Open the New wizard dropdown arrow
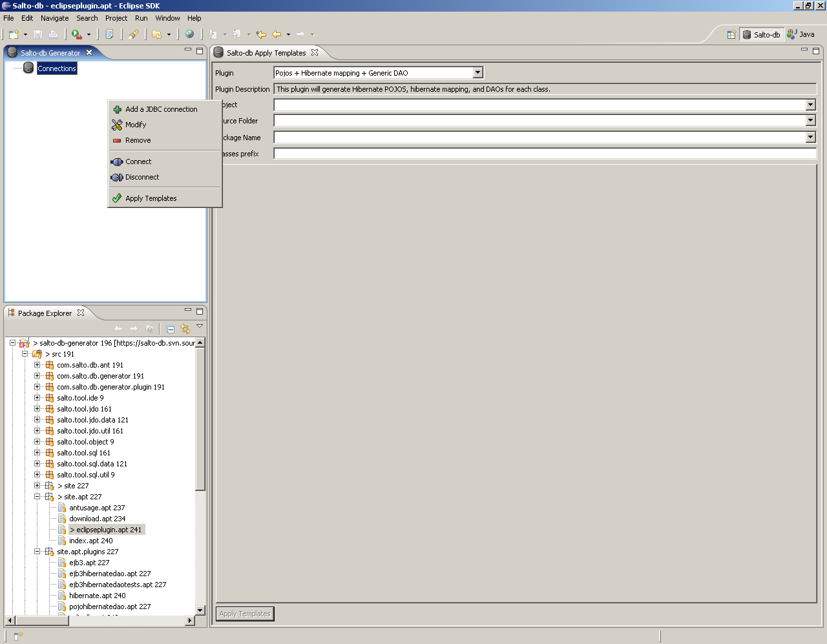 coord(25,34)
